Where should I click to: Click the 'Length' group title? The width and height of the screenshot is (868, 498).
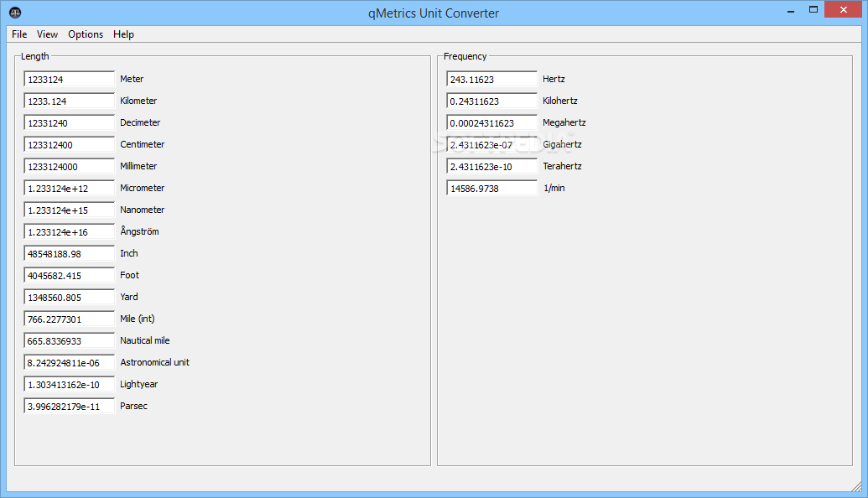point(35,56)
